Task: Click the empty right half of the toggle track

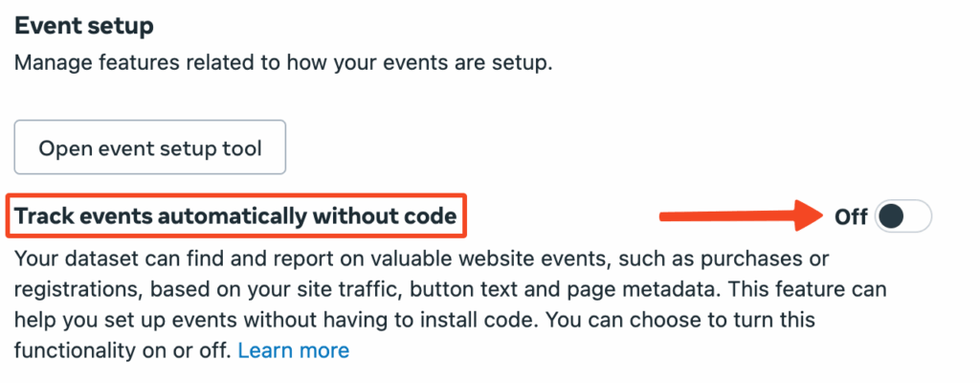Action: [917, 216]
